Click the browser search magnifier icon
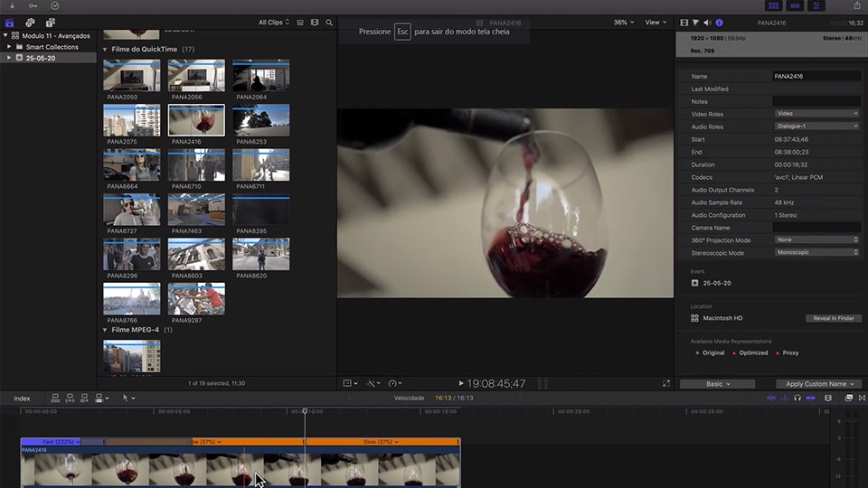Viewport: 868px width, 488px height. 329,23
